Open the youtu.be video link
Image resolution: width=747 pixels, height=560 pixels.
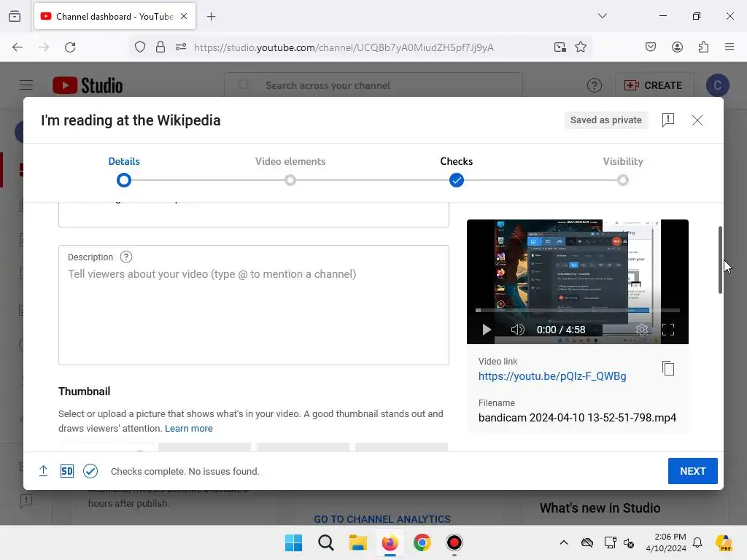[552, 376]
